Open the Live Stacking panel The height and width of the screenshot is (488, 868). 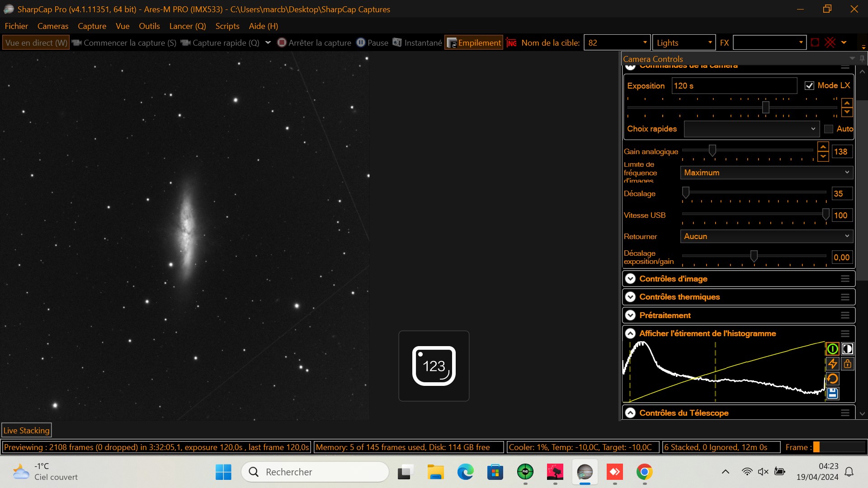26,430
